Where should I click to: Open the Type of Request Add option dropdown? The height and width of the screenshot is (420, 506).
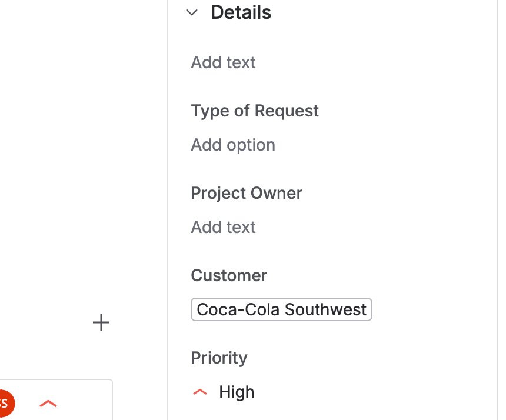click(x=232, y=145)
